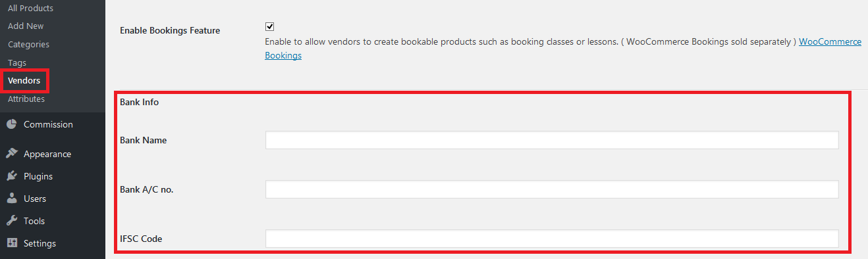Click the Appearance paintbrush icon

(11, 154)
